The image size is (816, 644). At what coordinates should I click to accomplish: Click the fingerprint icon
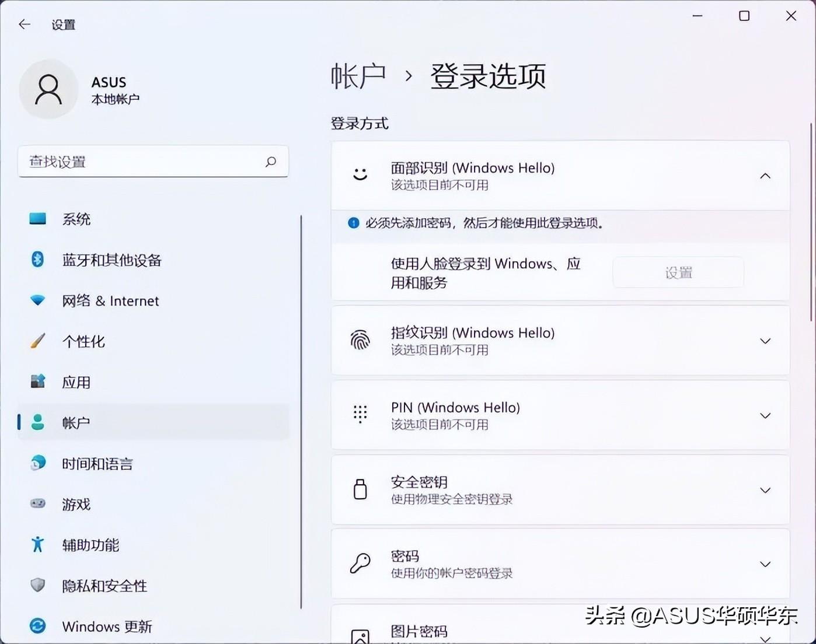360,340
